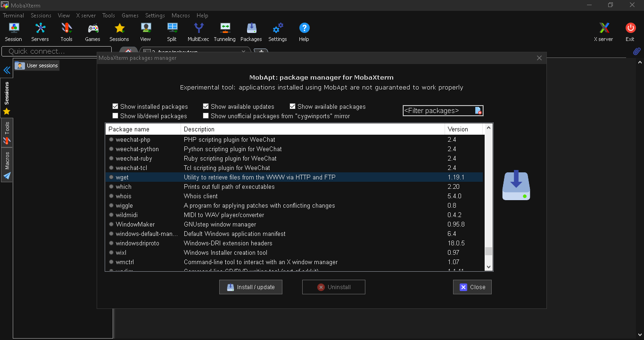
Task: Open the Help toolbar icon
Action: (304, 32)
